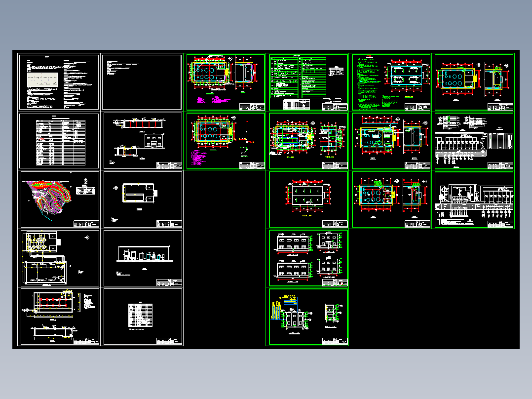Image resolution: width=532 pixels, height=399 pixels.
Task: Open the sheet with green text notes and roof plan
Action: 391,82
